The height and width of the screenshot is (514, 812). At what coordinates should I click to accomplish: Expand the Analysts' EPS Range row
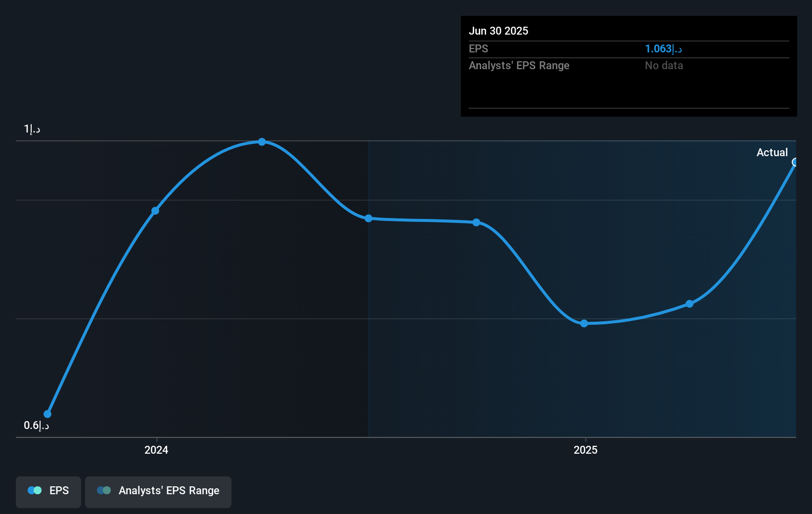[519, 65]
